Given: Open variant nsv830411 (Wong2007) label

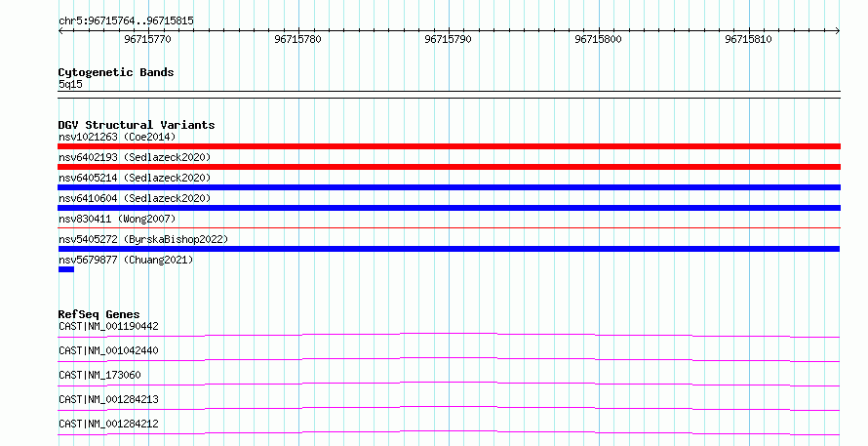Looking at the screenshot, I should 117,219.
